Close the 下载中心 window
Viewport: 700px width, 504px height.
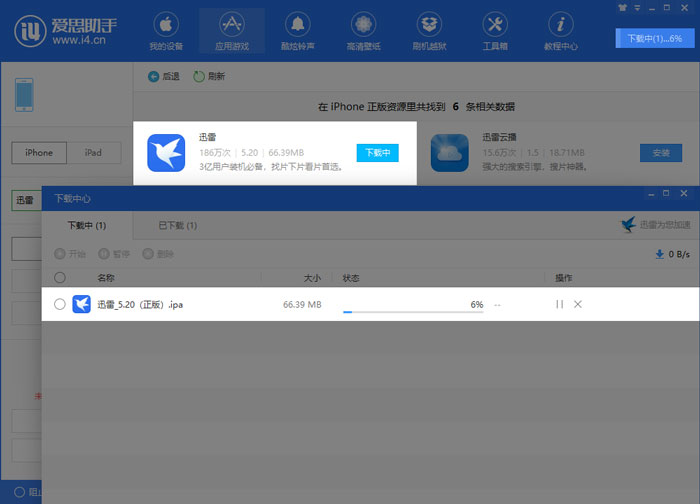[683, 193]
